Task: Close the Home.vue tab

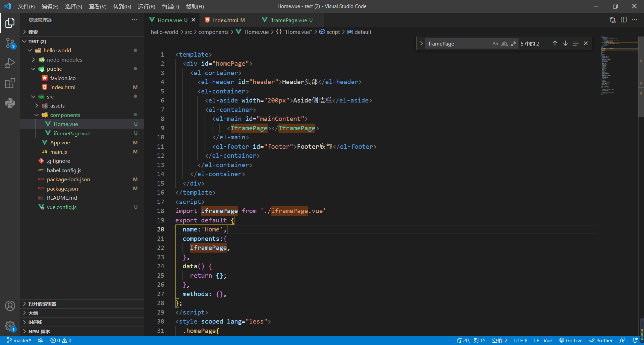Action: click(x=194, y=20)
